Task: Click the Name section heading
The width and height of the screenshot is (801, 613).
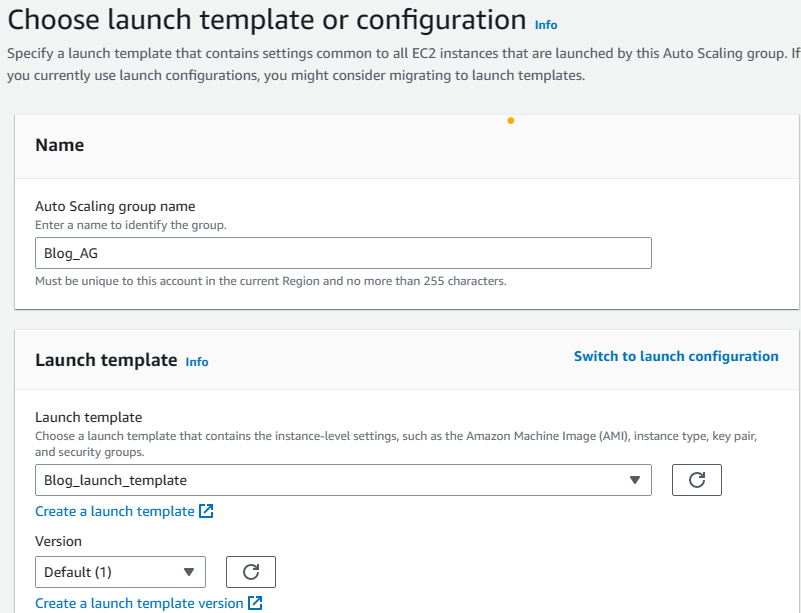Action: (x=60, y=145)
